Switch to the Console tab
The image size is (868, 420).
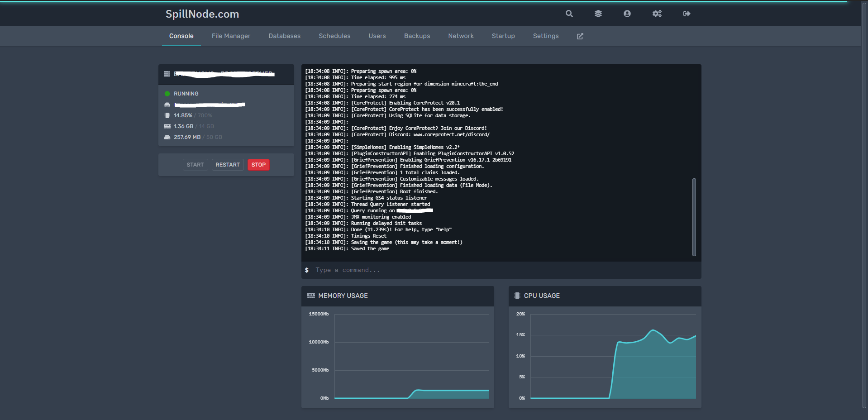[181, 36]
